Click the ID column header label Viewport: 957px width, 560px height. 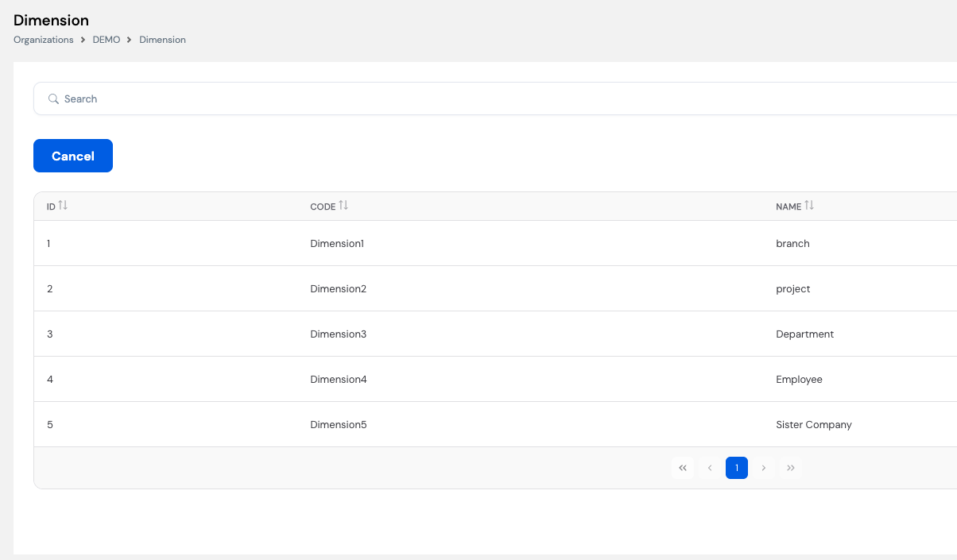point(51,207)
